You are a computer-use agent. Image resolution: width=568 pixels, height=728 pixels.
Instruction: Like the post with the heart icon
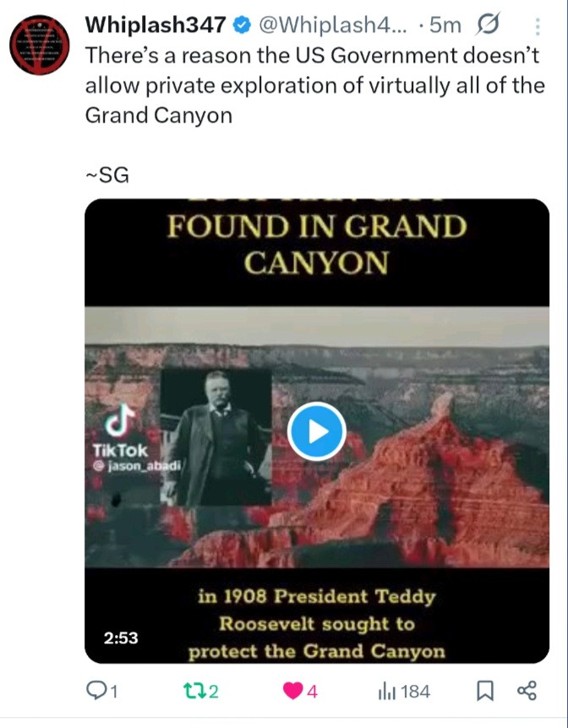tap(292, 692)
